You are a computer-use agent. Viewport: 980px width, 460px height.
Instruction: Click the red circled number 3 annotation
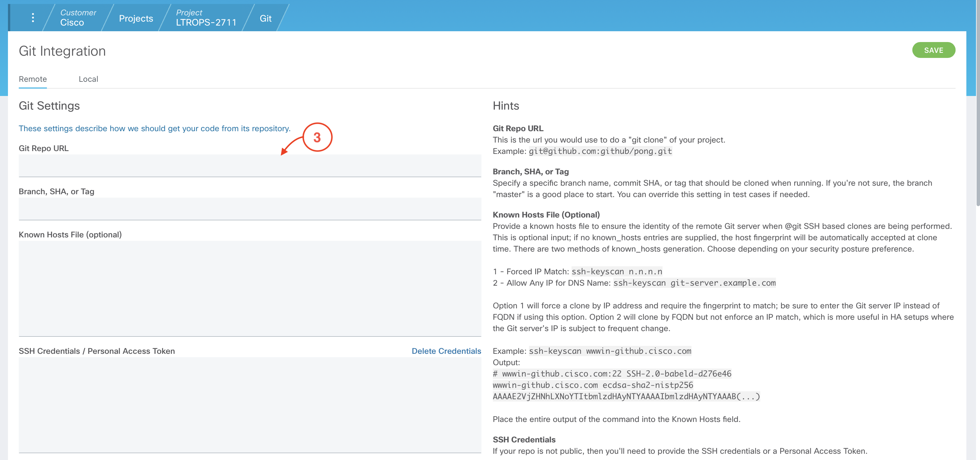(317, 137)
